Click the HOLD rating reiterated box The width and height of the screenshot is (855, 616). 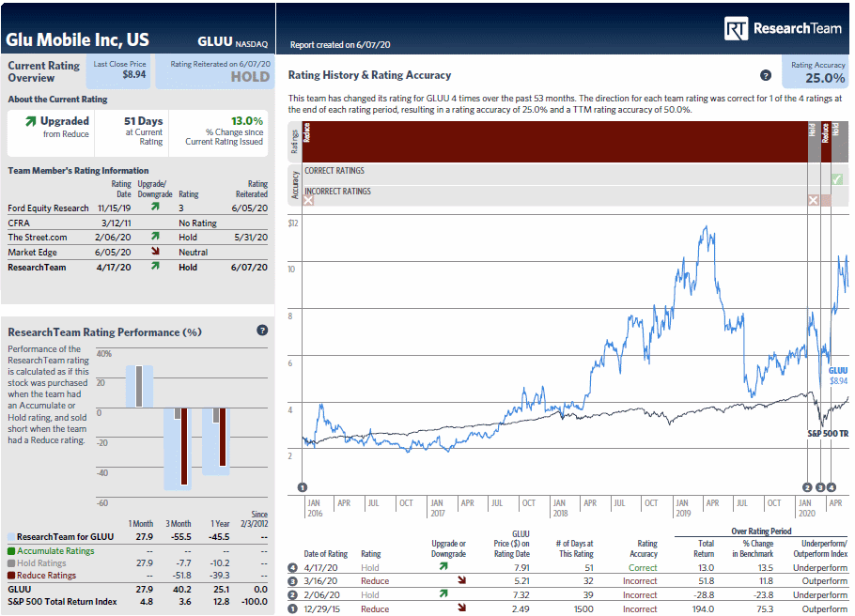tap(215, 72)
